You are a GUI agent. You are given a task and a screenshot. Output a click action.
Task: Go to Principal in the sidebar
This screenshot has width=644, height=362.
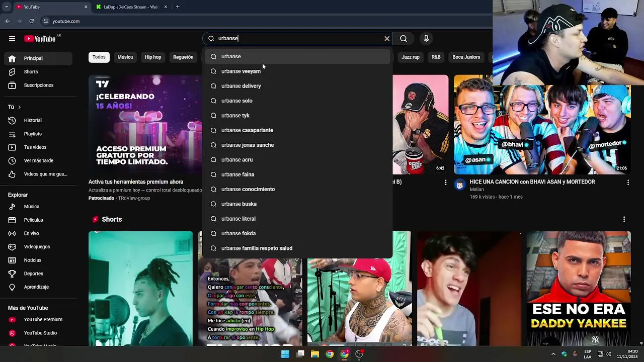(39, 58)
